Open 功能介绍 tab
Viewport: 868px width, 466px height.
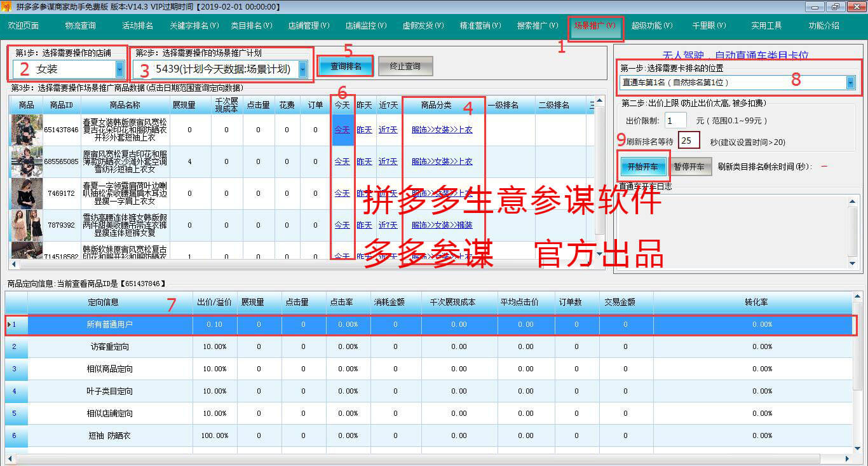tap(824, 26)
